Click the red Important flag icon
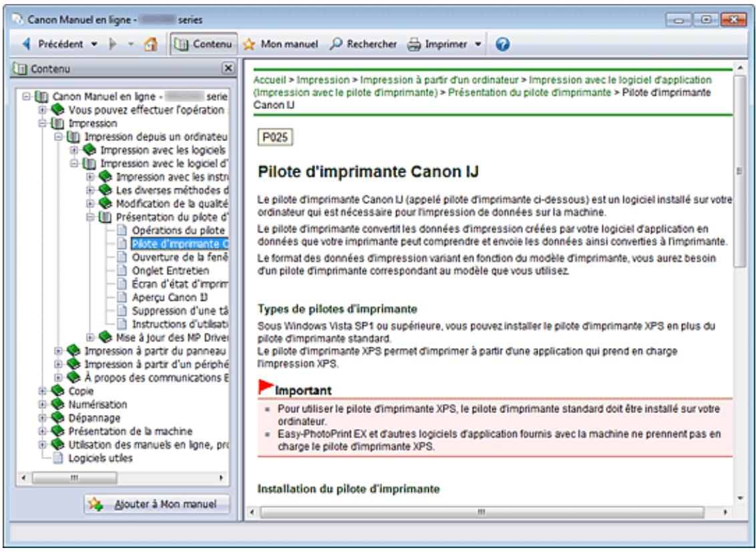Viewport: 756px width, 552px height. 266,387
